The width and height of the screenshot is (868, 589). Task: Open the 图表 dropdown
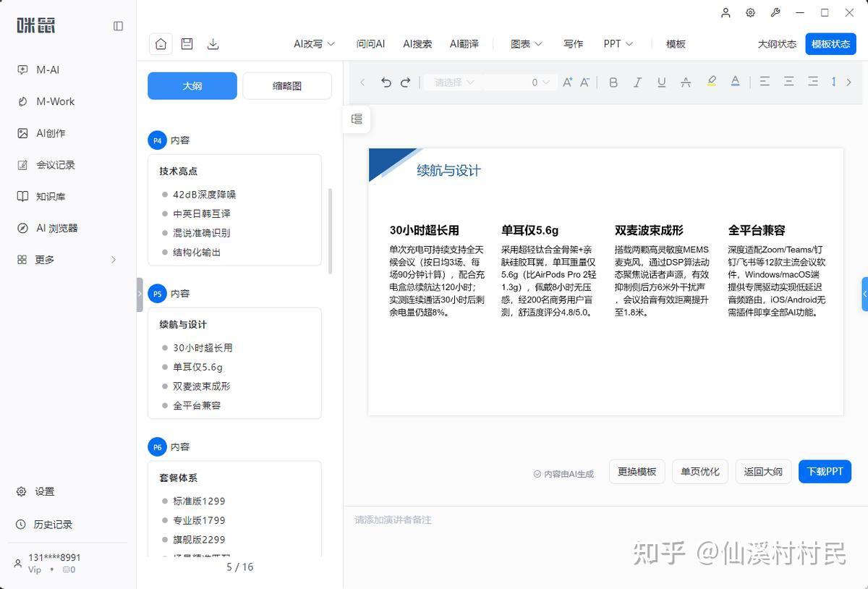pyautogui.click(x=526, y=44)
